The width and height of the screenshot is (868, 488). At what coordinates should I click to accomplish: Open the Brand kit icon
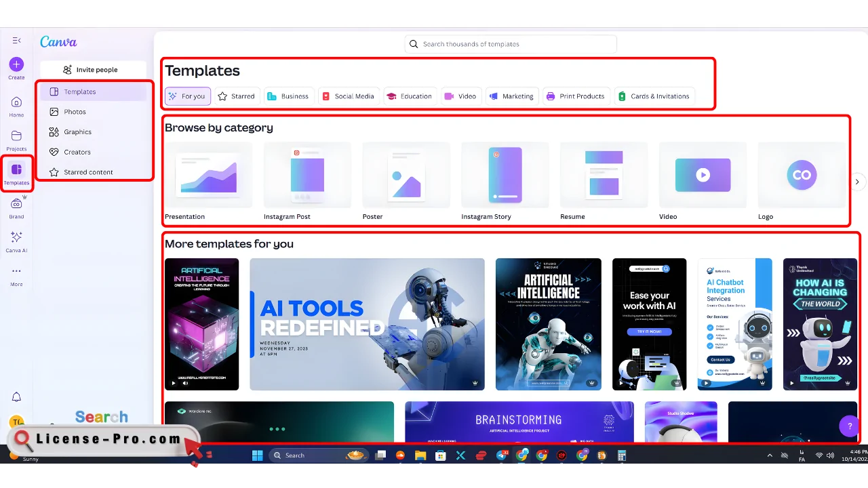point(16,204)
